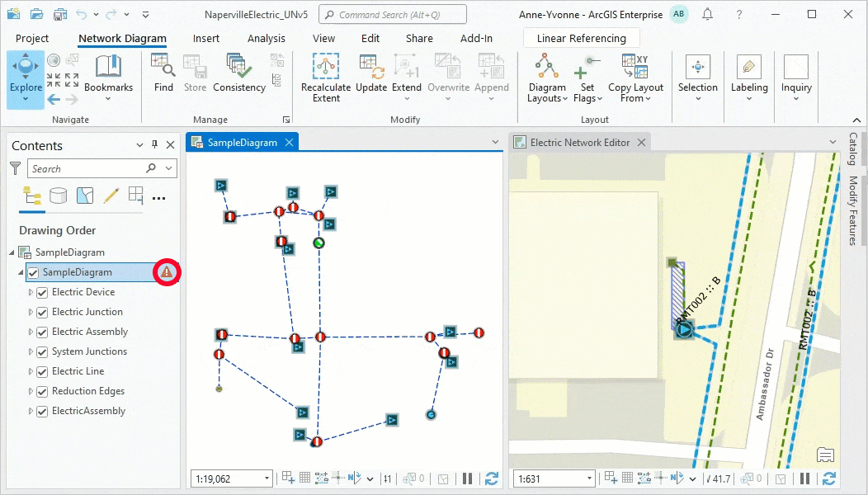Click the notifications bell
The image size is (868, 495).
tap(707, 14)
